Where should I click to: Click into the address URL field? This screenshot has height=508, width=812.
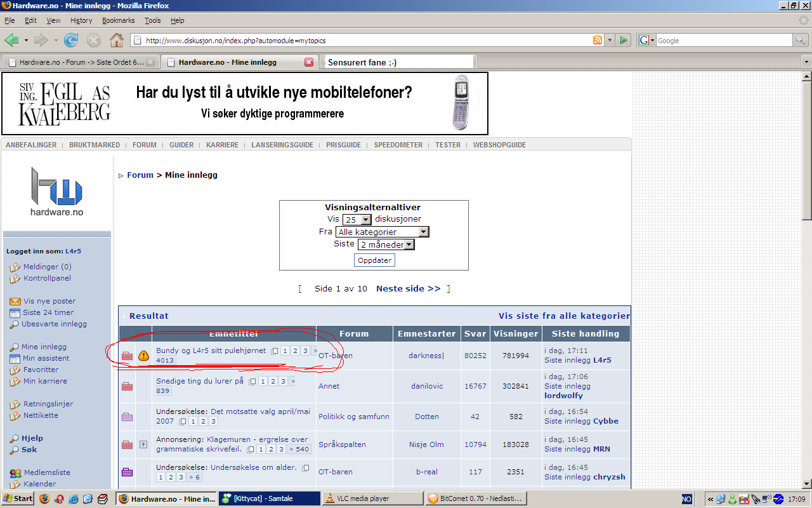click(367, 40)
